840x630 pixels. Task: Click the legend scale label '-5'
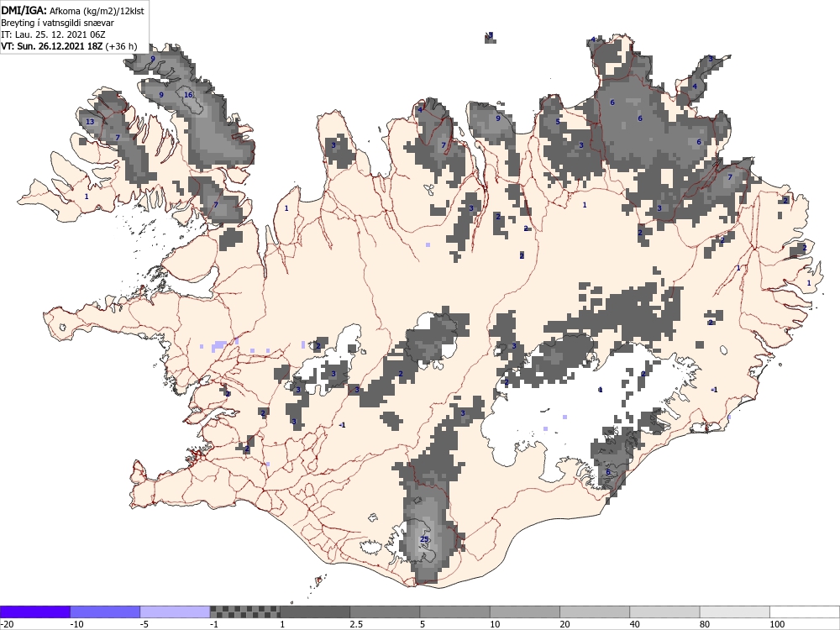click(144, 624)
